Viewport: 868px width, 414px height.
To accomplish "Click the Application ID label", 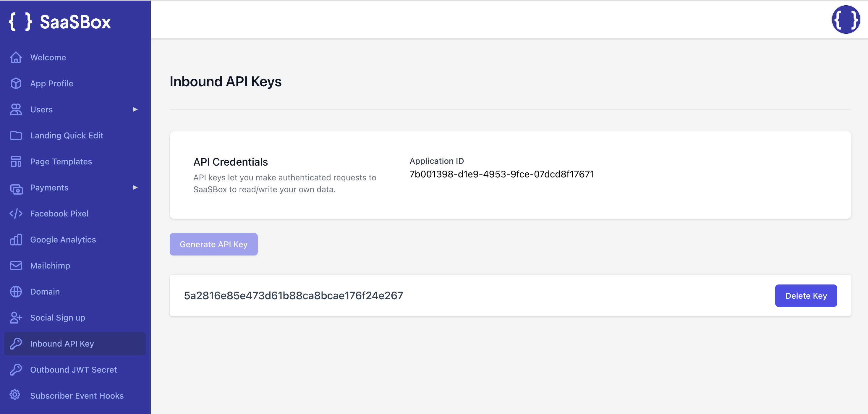I will coord(436,161).
